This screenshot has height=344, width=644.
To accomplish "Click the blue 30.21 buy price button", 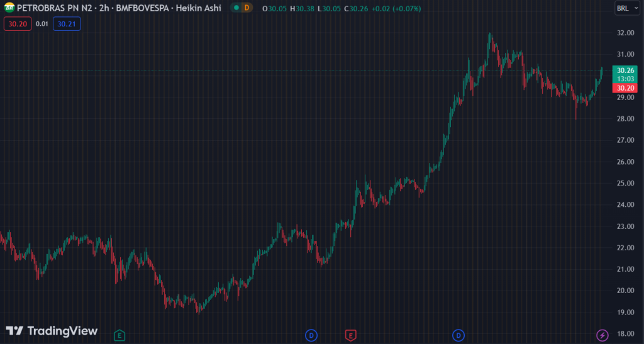I will (x=67, y=24).
